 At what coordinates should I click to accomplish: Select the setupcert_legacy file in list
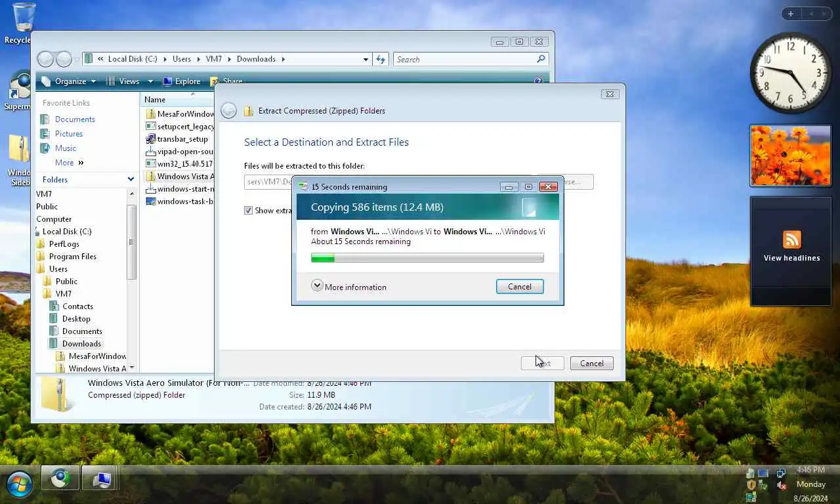179,126
